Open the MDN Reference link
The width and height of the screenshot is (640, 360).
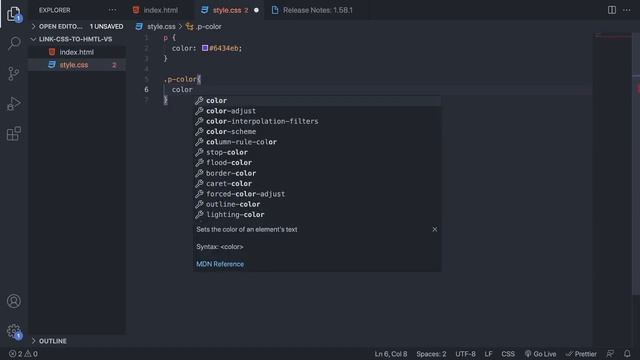[x=220, y=264]
